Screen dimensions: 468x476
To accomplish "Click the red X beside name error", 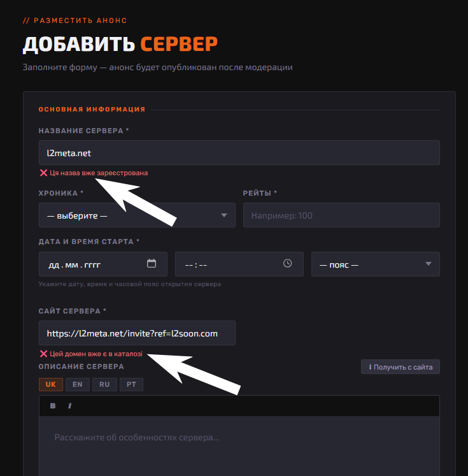I will coord(43,173).
